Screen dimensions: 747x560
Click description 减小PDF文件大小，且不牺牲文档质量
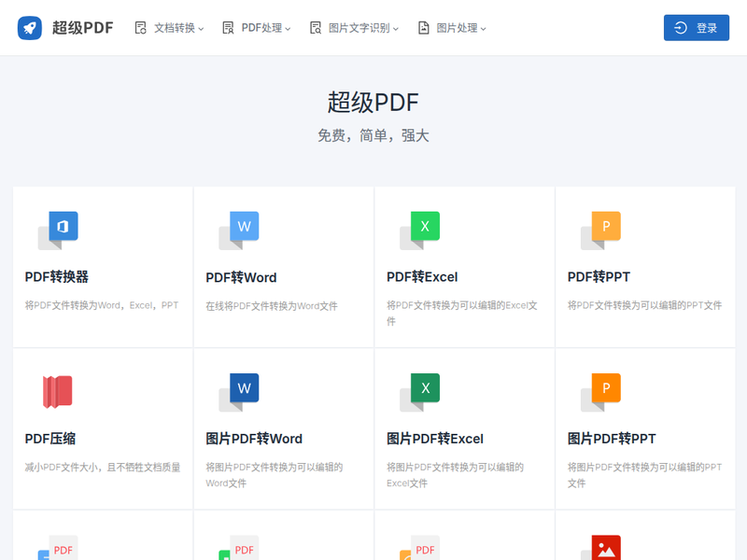[103, 468]
